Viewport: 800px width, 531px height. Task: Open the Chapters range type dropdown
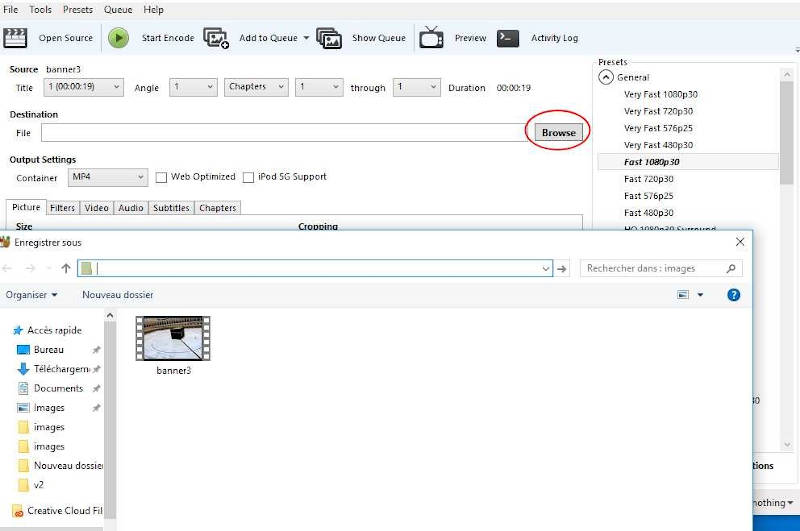pos(256,87)
